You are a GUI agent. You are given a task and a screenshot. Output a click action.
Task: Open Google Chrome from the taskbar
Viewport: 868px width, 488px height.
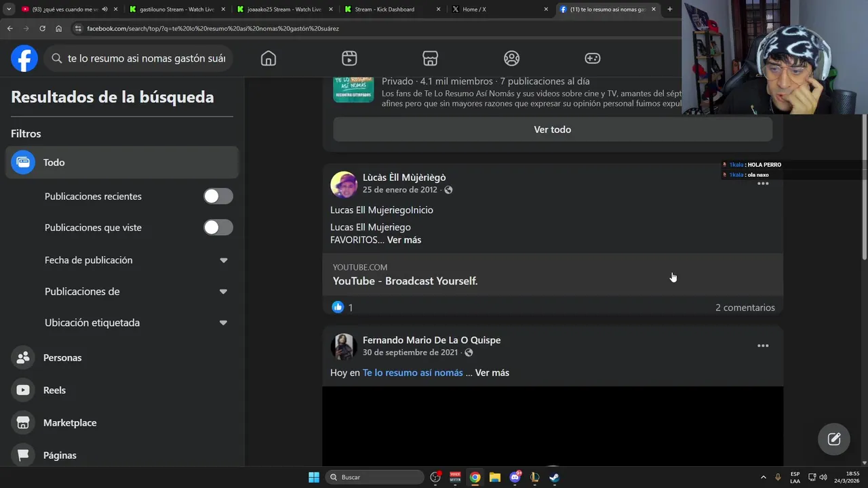[x=475, y=477]
